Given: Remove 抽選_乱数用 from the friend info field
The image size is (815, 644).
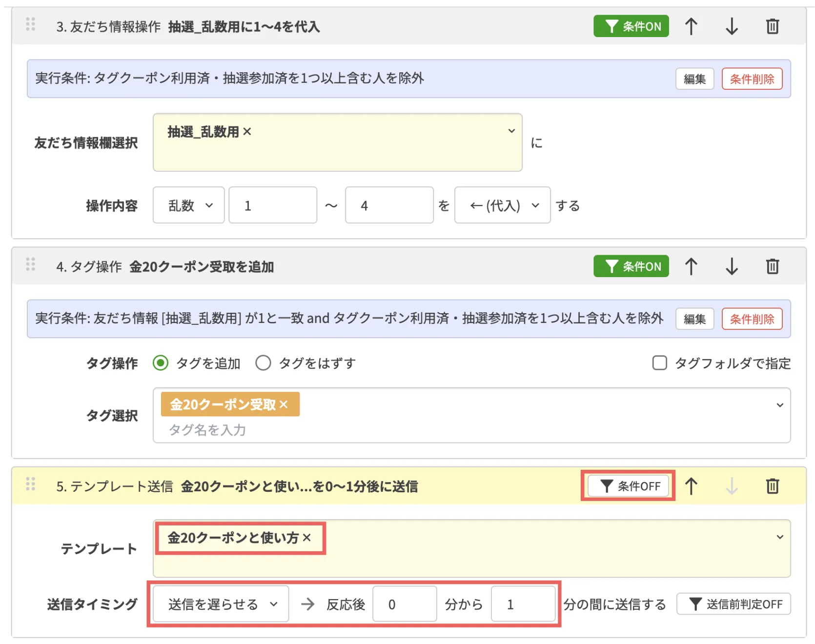Looking at the screenshot, I should [x=247, y=131].
